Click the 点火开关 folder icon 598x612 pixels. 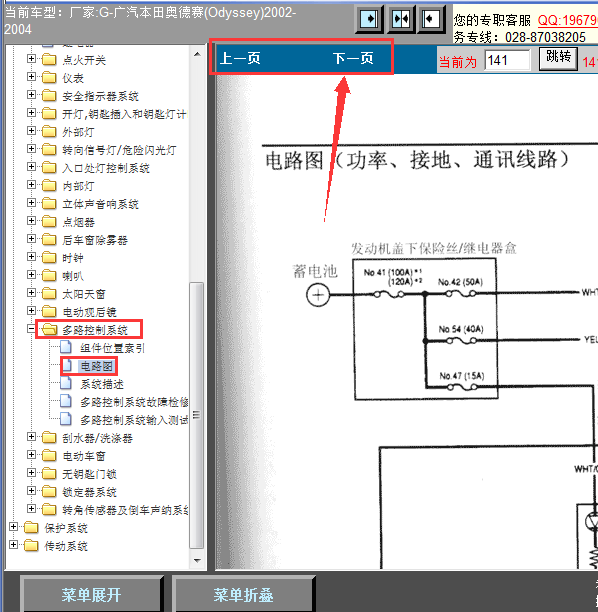coord(49,60)
